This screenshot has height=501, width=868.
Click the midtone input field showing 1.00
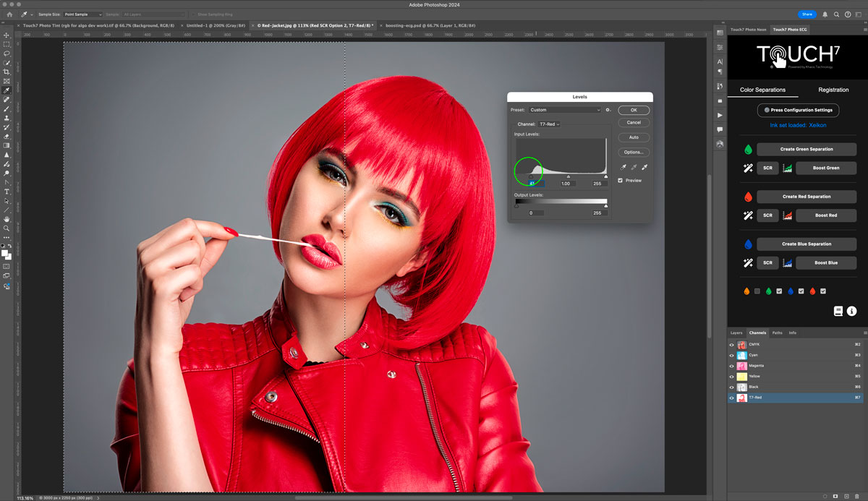coord(567,184)
